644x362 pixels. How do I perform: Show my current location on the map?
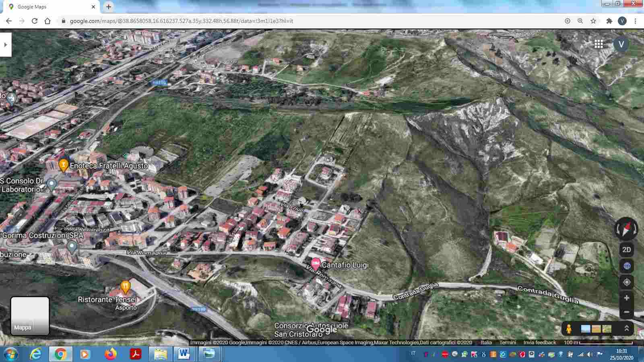pyautogui.click(x=626, y=282)
